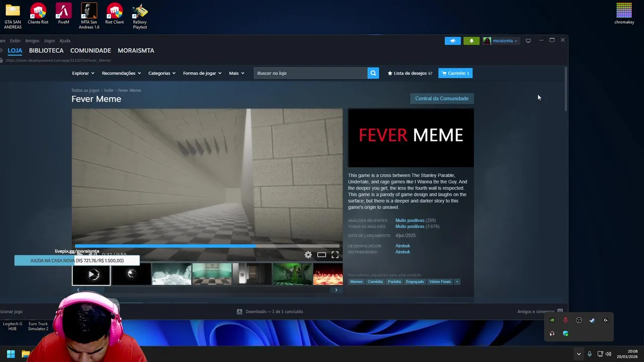
Task: Select the green forest screenshot thumbnail
Action: point(292,275)
